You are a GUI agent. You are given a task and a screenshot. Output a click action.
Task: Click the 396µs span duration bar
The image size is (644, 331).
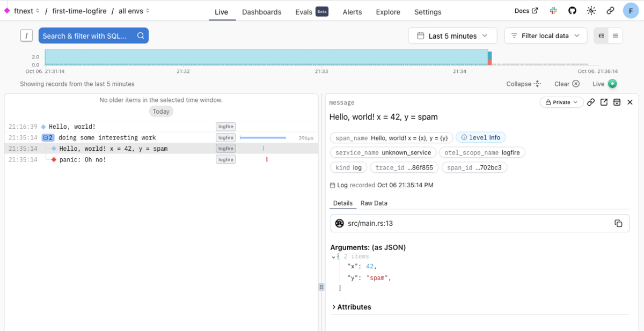[x=263, y=138]
